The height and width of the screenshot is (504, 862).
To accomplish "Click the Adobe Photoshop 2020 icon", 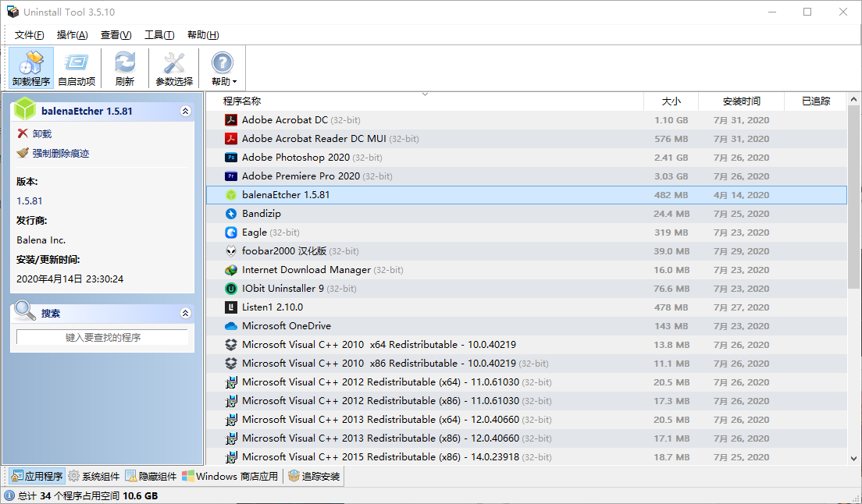I will click(x=231, y=157).
